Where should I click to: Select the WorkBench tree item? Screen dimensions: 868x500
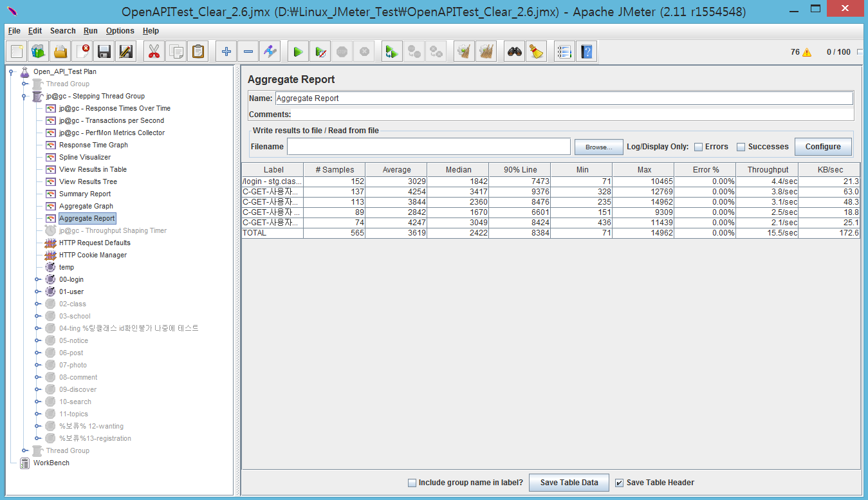point(51,463)
